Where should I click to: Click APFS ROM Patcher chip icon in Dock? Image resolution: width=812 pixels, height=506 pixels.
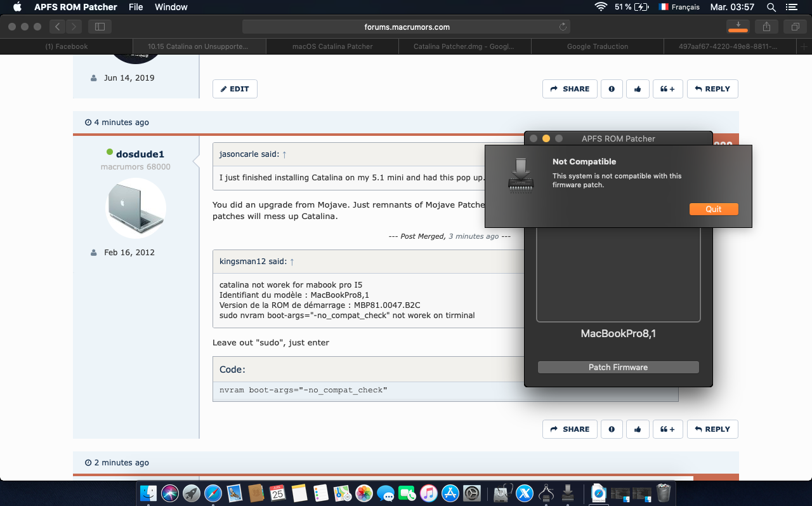click(568, 493)
